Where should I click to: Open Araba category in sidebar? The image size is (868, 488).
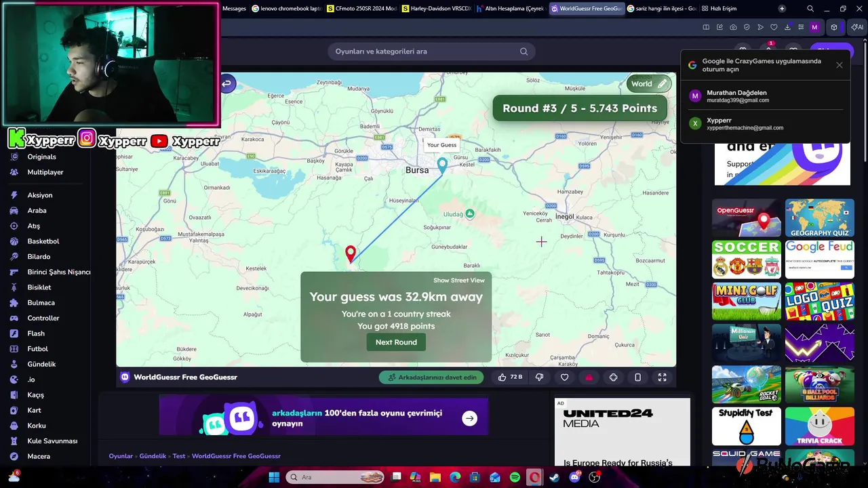(37, 211)
